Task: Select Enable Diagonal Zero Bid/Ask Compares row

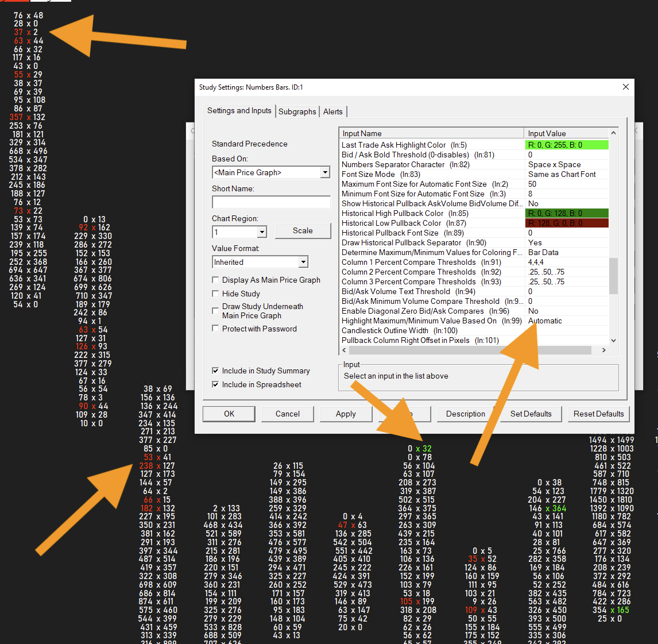Action: point(474,311)
